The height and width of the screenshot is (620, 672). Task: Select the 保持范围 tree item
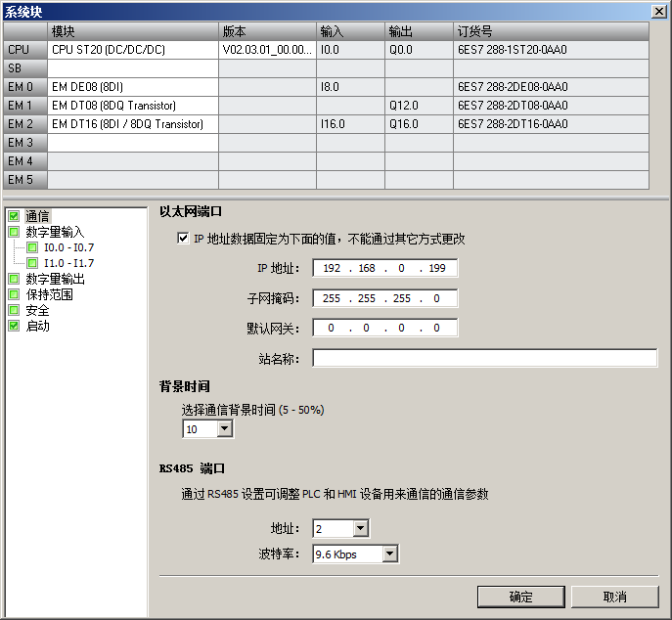click(49, 294)
